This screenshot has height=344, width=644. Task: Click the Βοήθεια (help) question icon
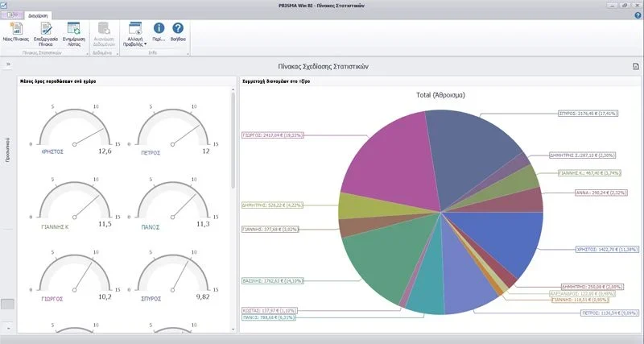[178, 28]
